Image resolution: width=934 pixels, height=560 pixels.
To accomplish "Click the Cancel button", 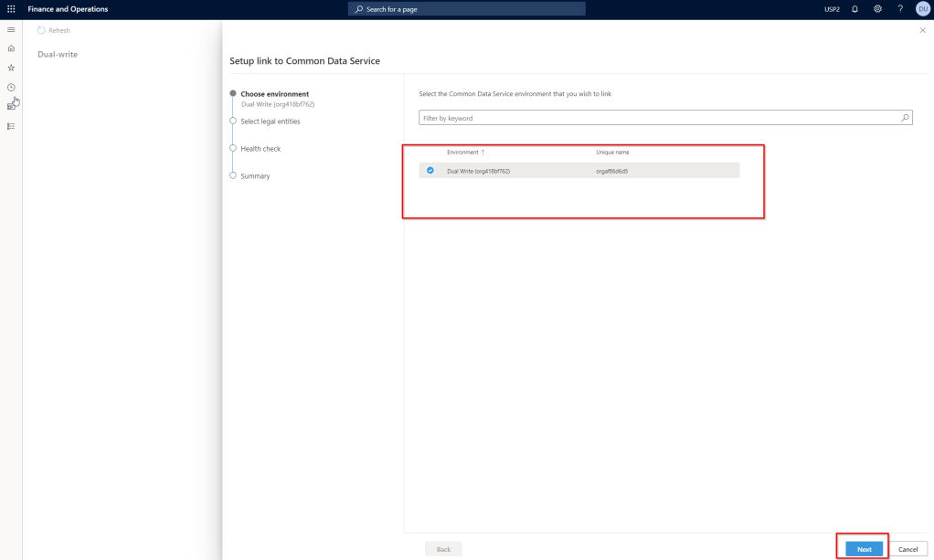I will tap(907, 549).
